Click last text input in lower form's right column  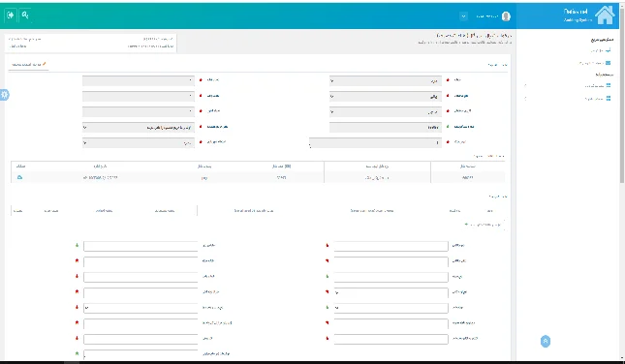[391, 339]
